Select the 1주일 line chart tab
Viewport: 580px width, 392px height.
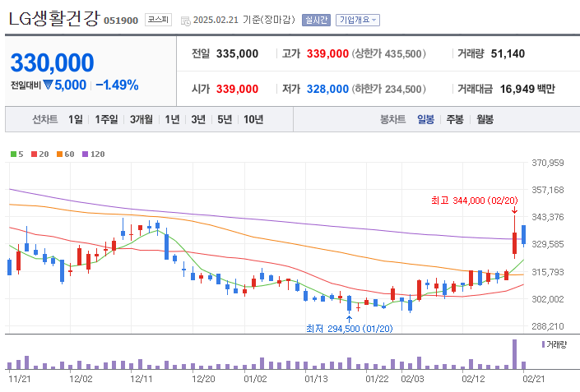click(106, 119)
